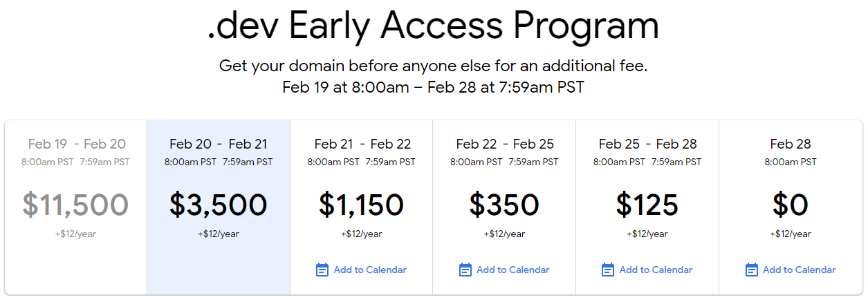The image size is (868, 300).
Task: Click the $11,500 price
Action: coord(75,205)
